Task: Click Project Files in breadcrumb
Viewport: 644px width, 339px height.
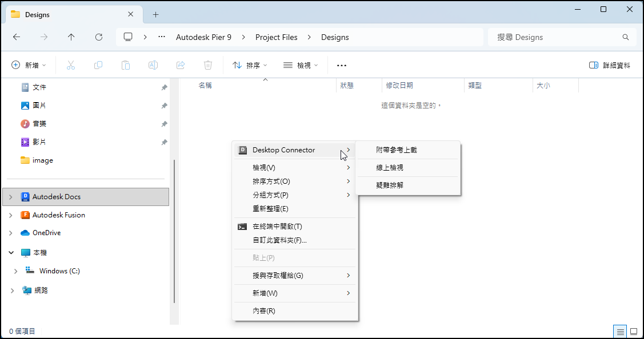Action: pyautogui.click(x=277, y=37)
